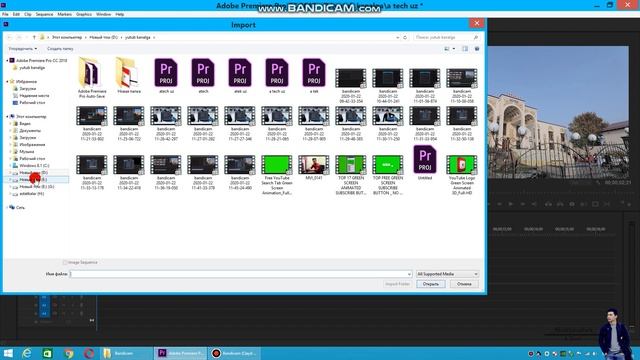Click the Import Folder button
This screenshot has height=360, width=640.
click(x=398, y=284)
